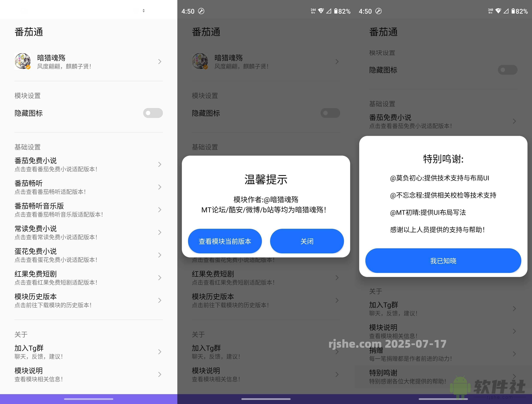Image resolution: width=532 pixels, height=404 pixels.
Task: Tap the sort arrows icon at top of left panel
Action: [144, 10]
